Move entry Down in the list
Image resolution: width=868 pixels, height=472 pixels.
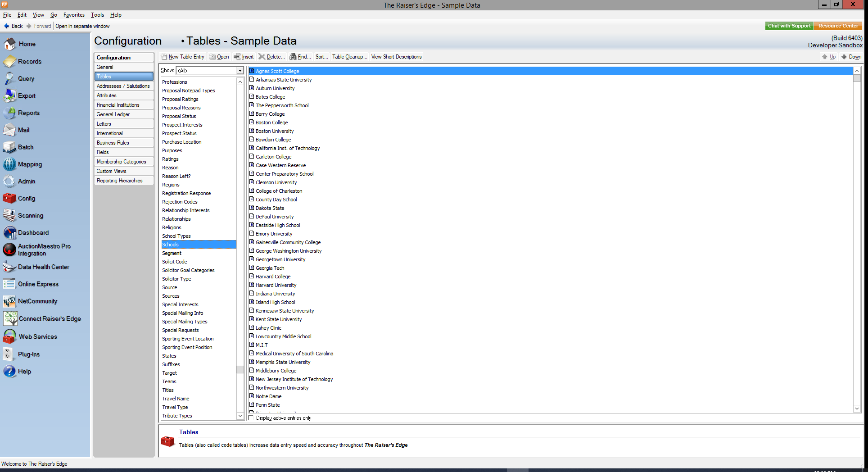851,57
